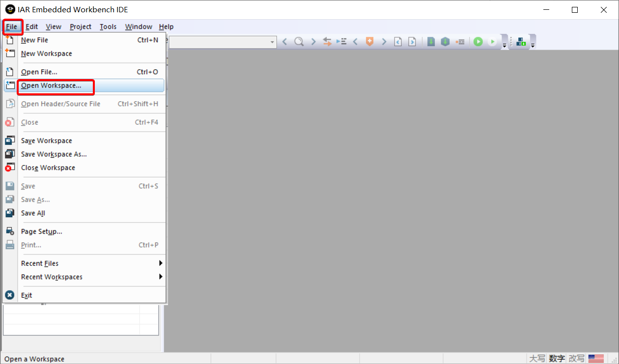This screenshot has height=364, width=619.
Task: Click Save All in File menu
Action: point(33,213)
